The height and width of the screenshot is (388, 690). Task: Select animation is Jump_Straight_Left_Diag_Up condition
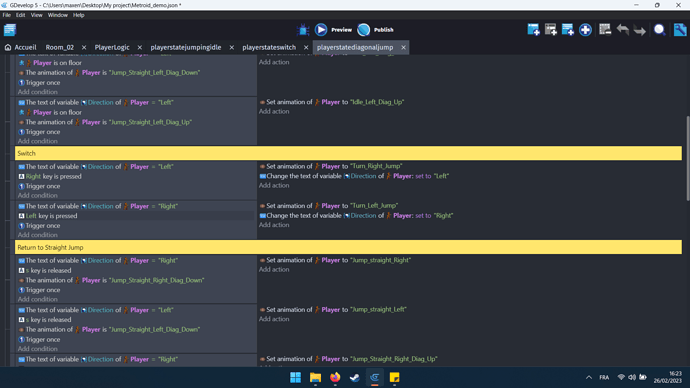click(105, 122)
